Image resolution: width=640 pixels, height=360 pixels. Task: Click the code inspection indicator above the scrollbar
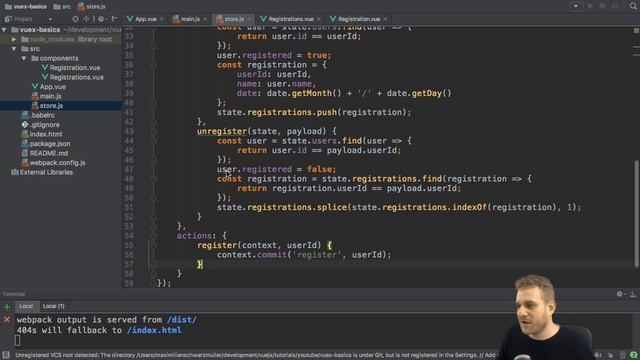coord(636,31)
